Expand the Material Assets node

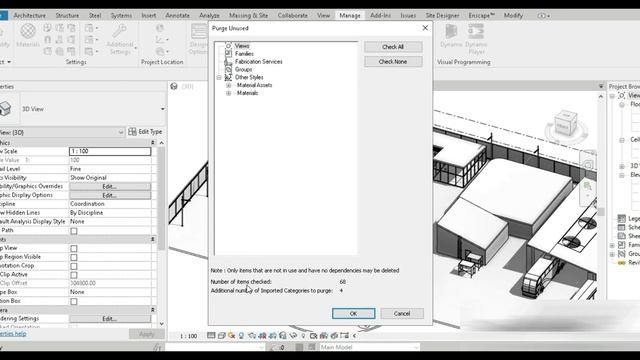point(228,85)
